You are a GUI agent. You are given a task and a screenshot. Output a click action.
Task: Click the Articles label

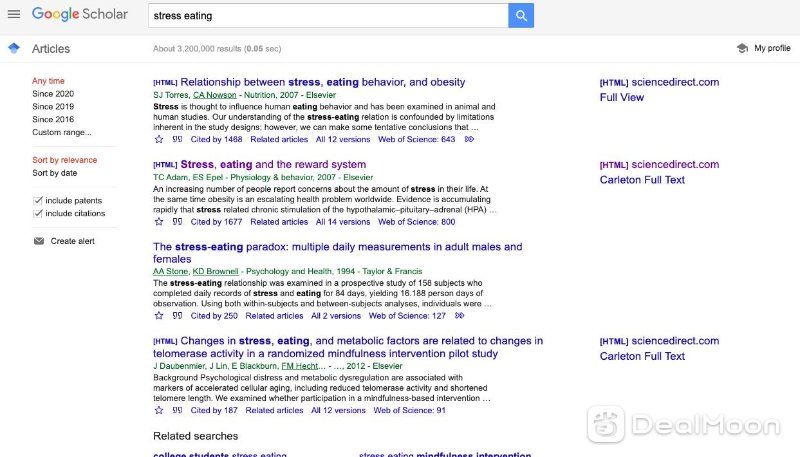pos(51,49)
